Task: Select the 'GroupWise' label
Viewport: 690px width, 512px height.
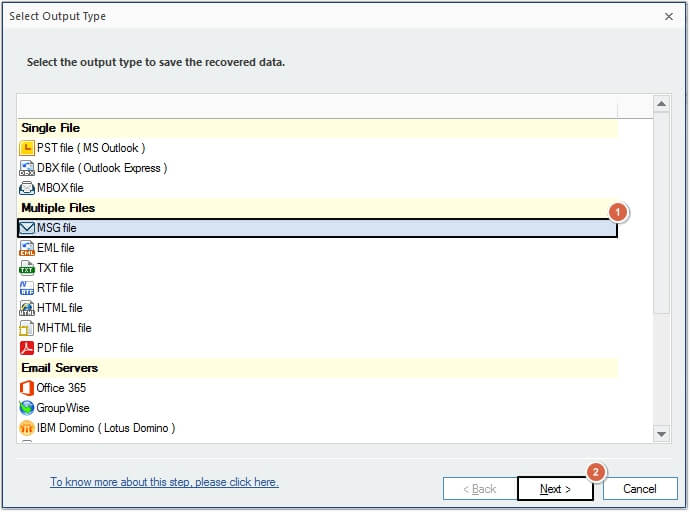Action: 63,408
